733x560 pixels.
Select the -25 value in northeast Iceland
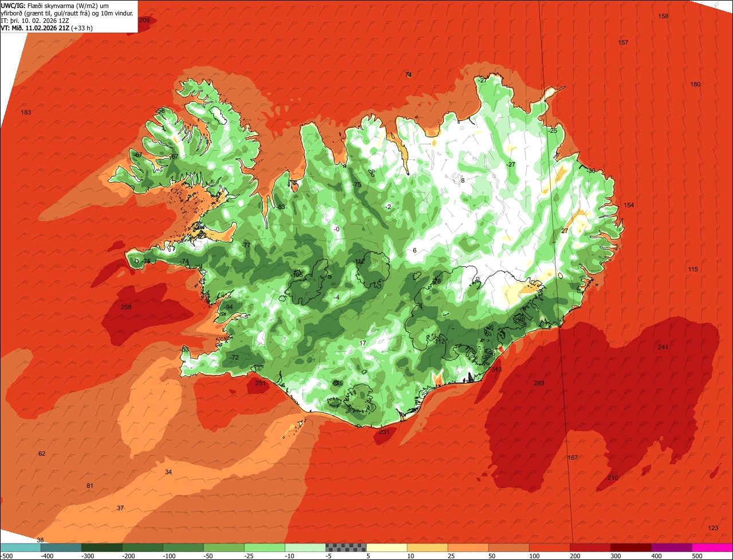552,131
